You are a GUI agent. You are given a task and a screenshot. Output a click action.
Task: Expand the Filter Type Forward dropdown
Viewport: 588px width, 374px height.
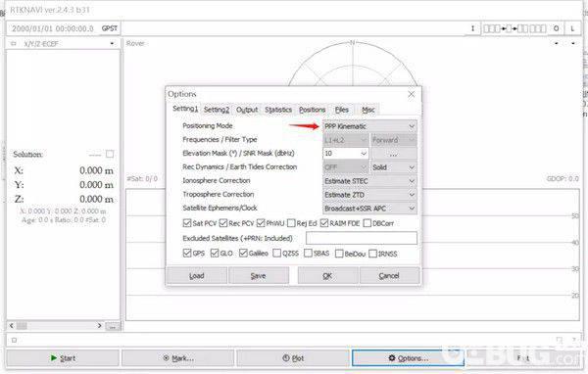394,140
